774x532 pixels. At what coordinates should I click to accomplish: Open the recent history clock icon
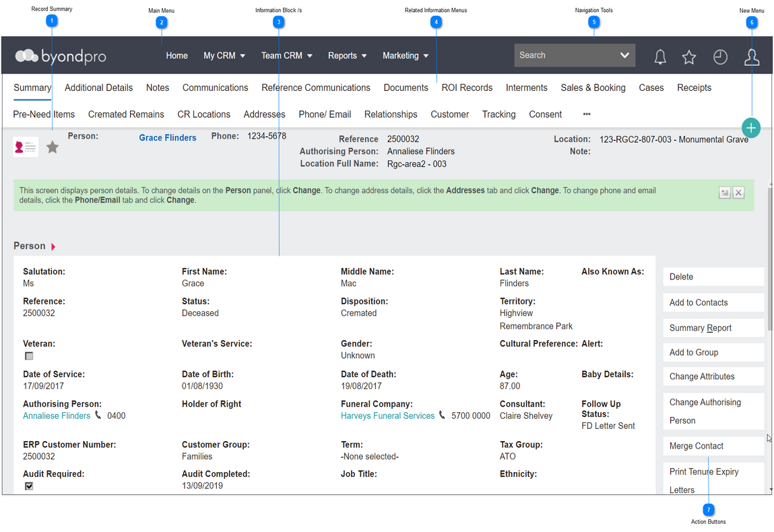point(720,57)
